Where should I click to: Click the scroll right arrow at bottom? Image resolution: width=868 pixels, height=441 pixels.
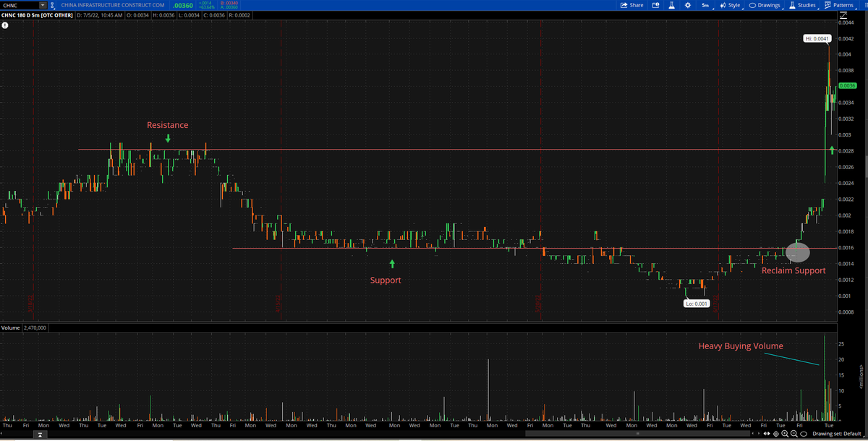tap(759, 434)
